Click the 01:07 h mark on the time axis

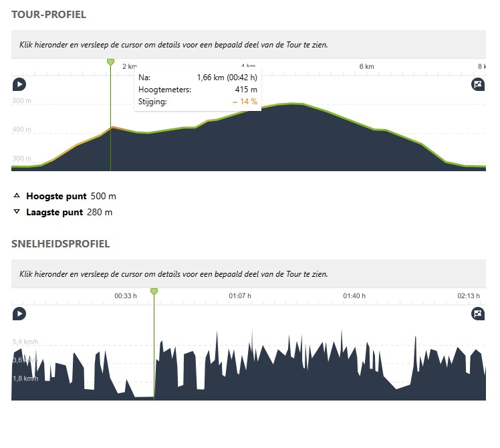[240, 296]
